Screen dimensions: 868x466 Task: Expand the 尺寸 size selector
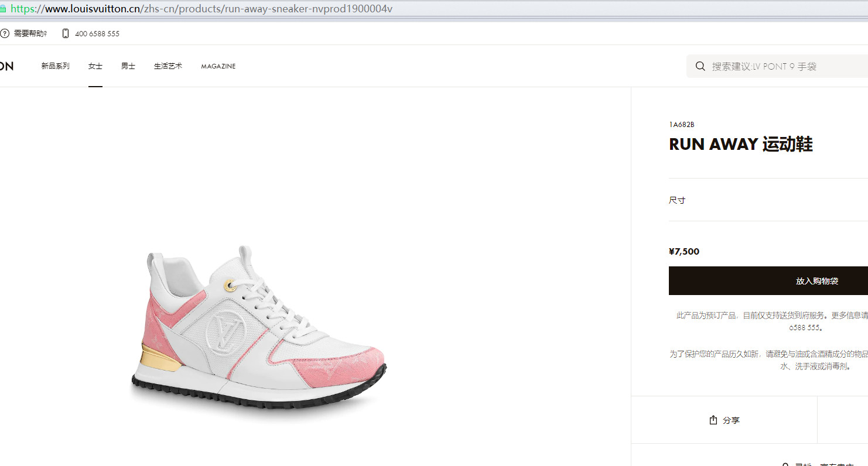[768, 200]
